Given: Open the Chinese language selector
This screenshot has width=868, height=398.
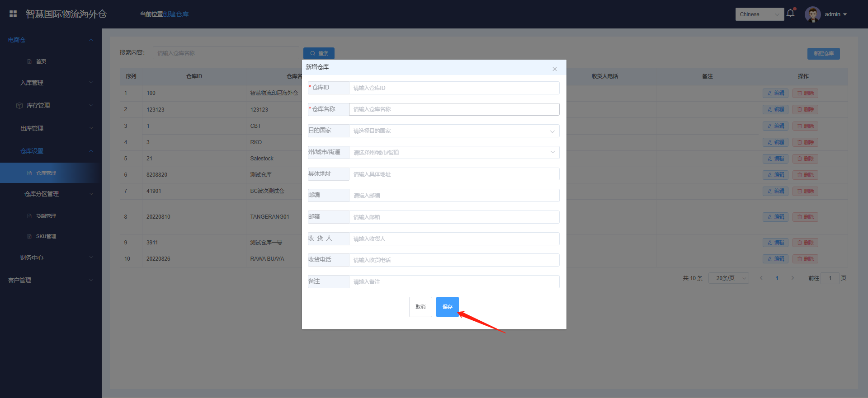Looking at the screenshot, I should [x=759, y=14].
